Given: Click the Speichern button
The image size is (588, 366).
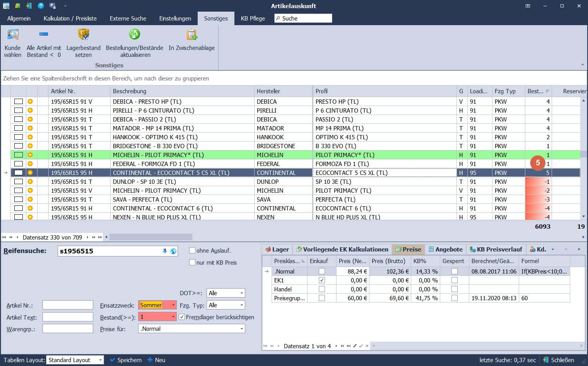Looking at the screenshot, I should click(x=125, y=360).
